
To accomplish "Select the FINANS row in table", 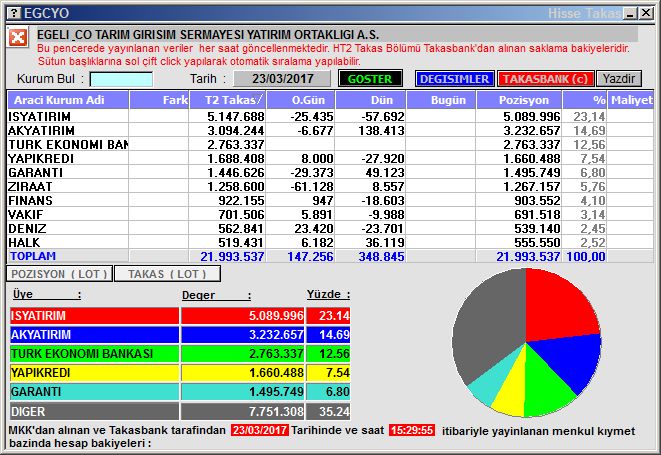I will (330, 200).
